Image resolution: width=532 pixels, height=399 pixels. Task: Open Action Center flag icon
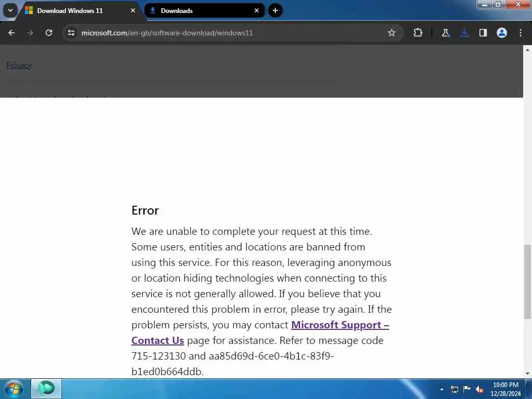(467, 389)
